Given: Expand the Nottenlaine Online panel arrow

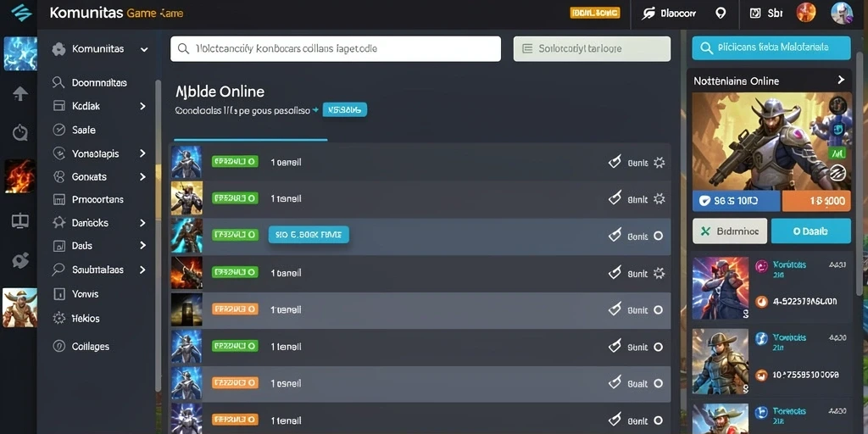Looking at the screenshot, I should [841, 81].
